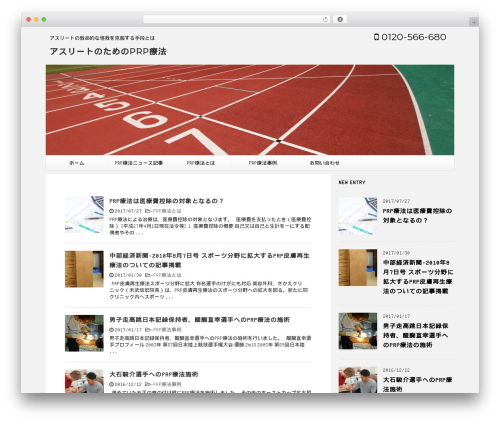Open the 男子走高跳日本記録保持者 article title in main list
This screenshot has width=500, height=423.
tap(199, 320)
